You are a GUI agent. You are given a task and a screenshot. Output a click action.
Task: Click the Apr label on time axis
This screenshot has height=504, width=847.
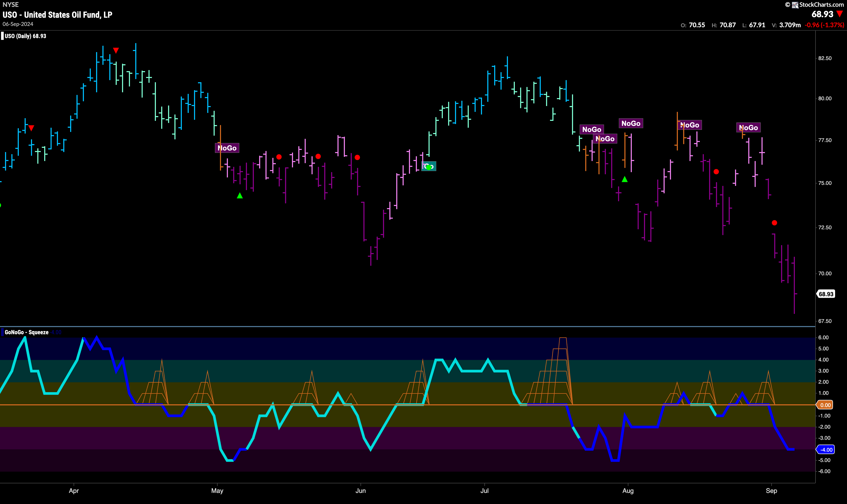(x=74, y=491)
